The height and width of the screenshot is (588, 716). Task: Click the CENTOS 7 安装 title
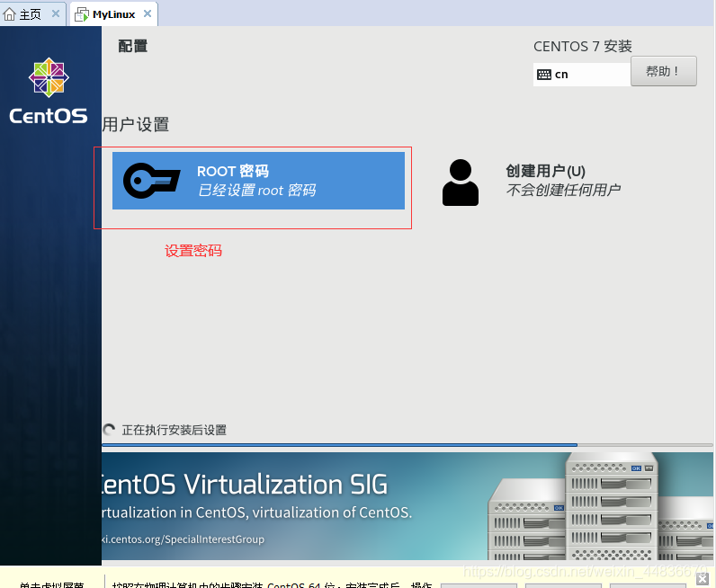point(583,46)
